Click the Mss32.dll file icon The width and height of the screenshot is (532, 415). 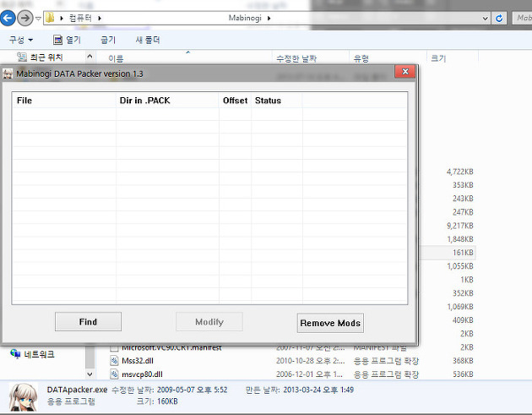pyautogui.click(x=114, y=361)
